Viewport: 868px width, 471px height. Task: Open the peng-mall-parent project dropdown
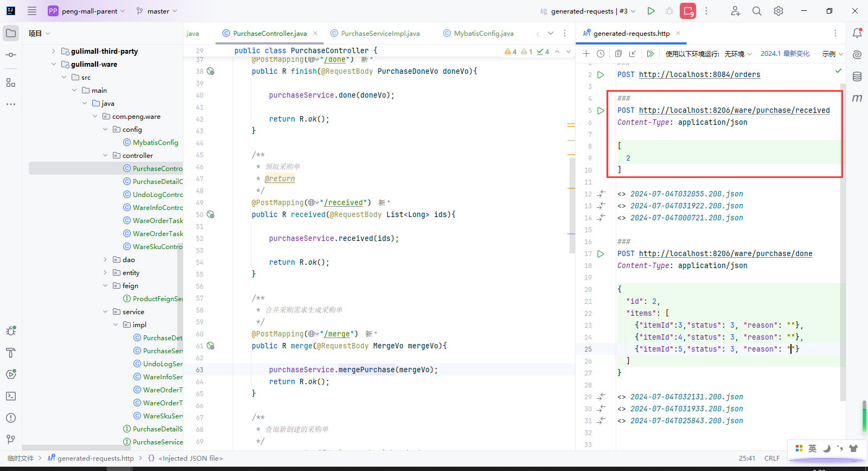87,11
